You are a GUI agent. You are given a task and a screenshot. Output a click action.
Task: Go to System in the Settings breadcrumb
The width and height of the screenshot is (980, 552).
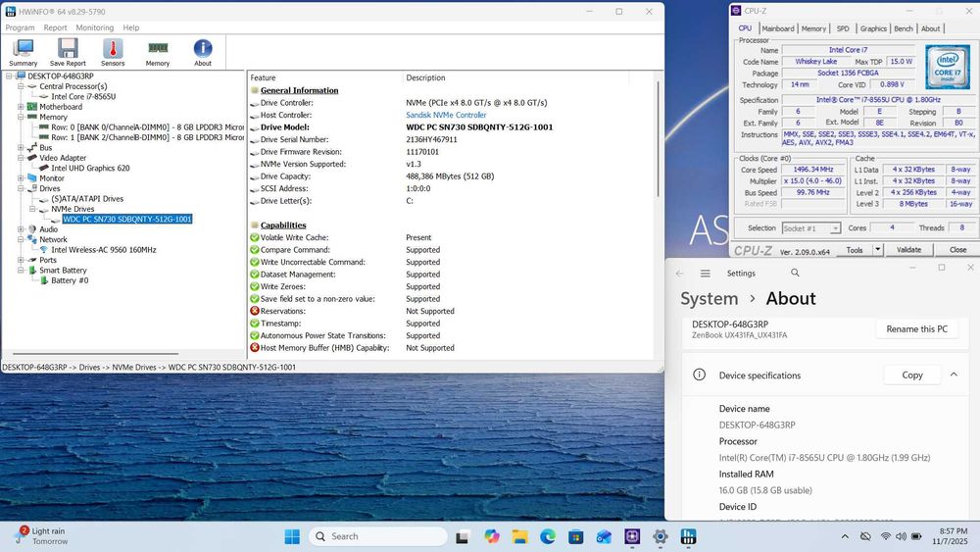710,299
